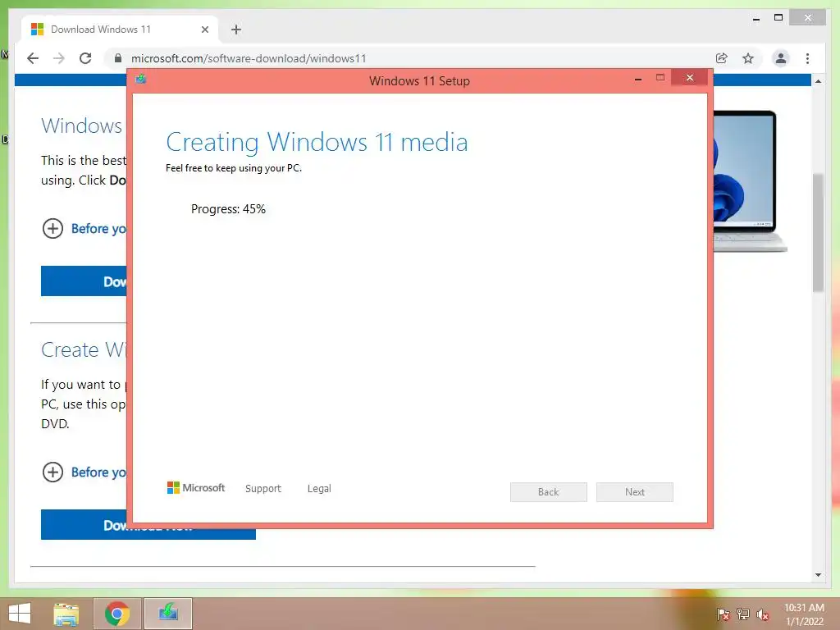Minimize the Windows 11 Setup window
The height and width of the screenshot is (630, 840).
tap(638, 79)
